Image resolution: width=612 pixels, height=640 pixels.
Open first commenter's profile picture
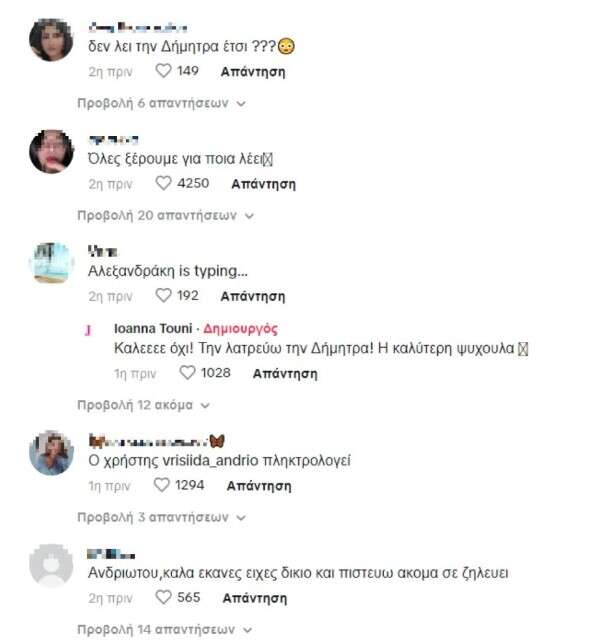pyautogui.click(x=51, y=40)
